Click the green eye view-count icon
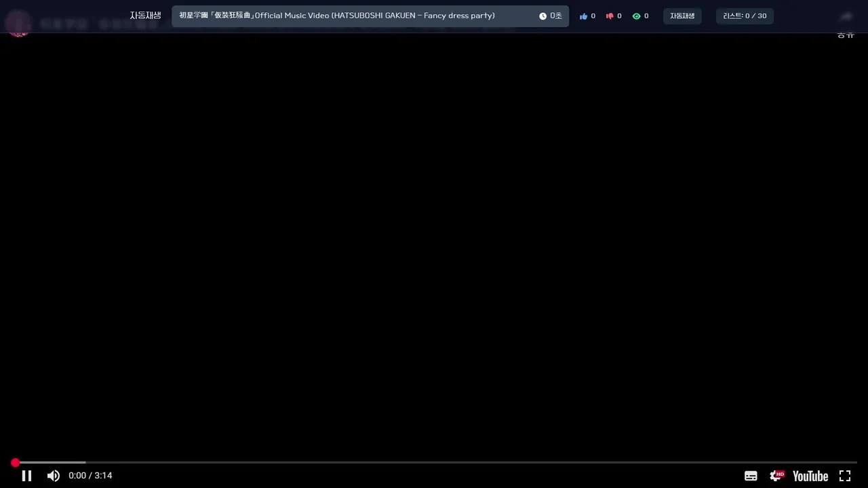Image resolution: width=868 pixels, height=488 pixels. [x=636, y=16]
